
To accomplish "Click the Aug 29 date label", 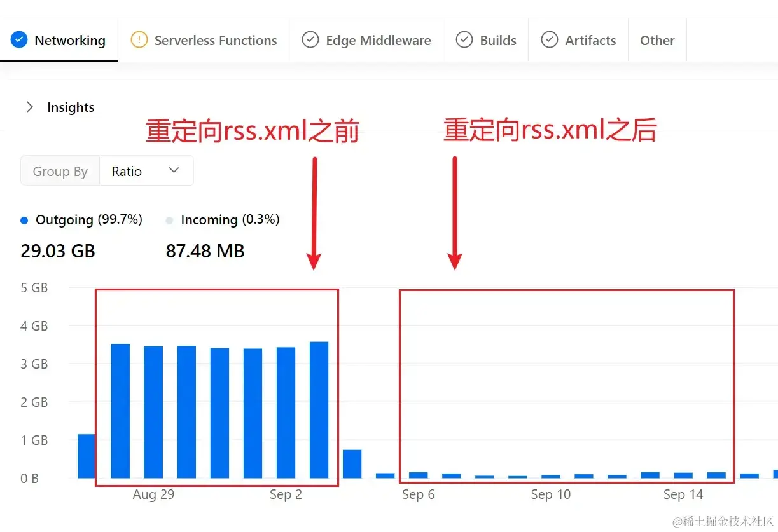I will tap(153, 494).
